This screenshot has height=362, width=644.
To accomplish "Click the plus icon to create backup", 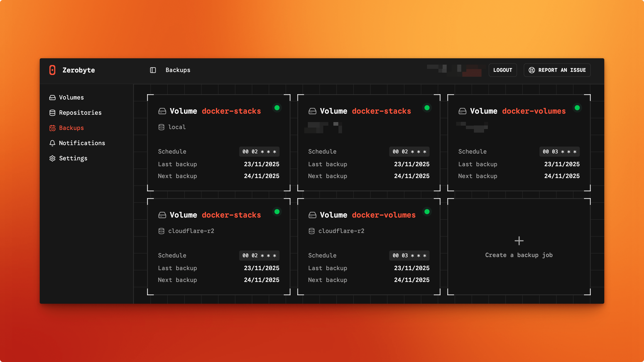I will click(519, 241).
